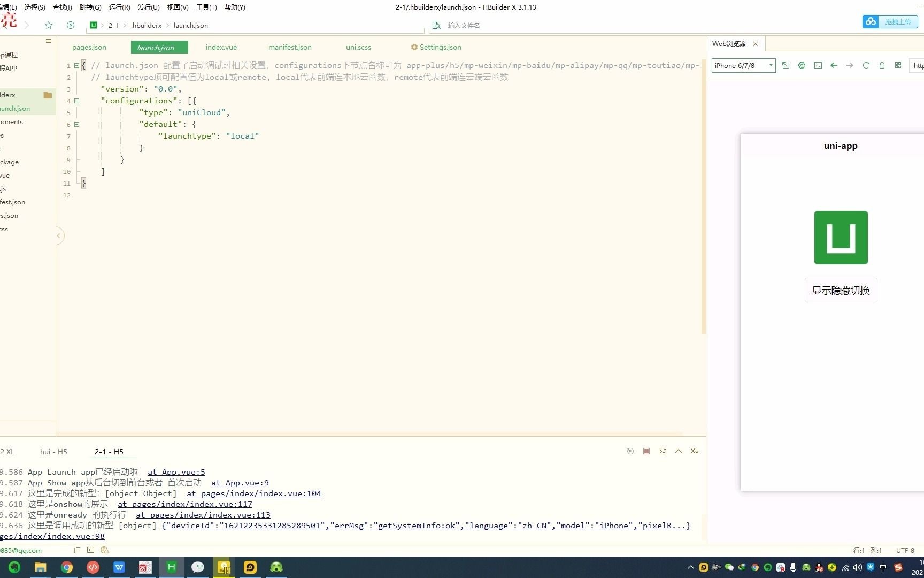This screenshot has width=924, height=578.
Task: Open the iPhone 6/7/8 device dropdown
Action: (744, 65)
